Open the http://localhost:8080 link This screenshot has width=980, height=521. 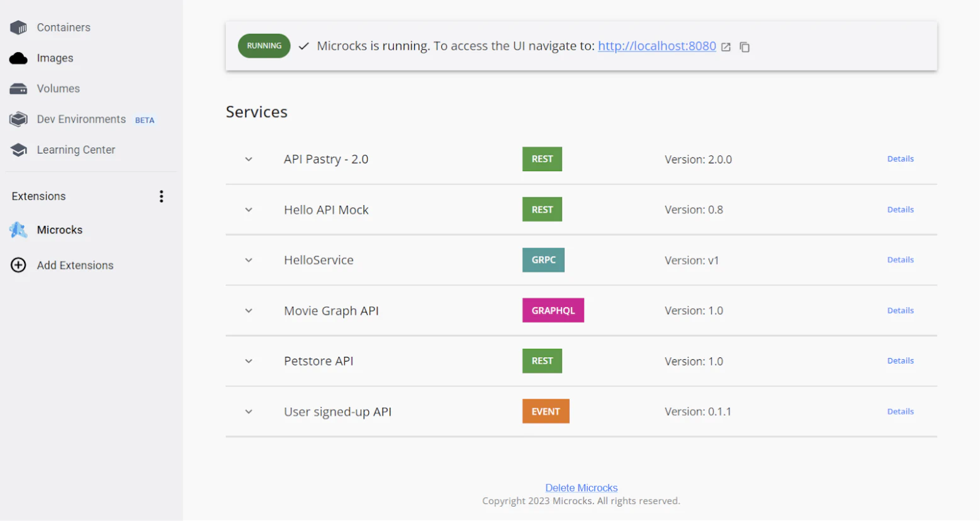pos(656,46)
